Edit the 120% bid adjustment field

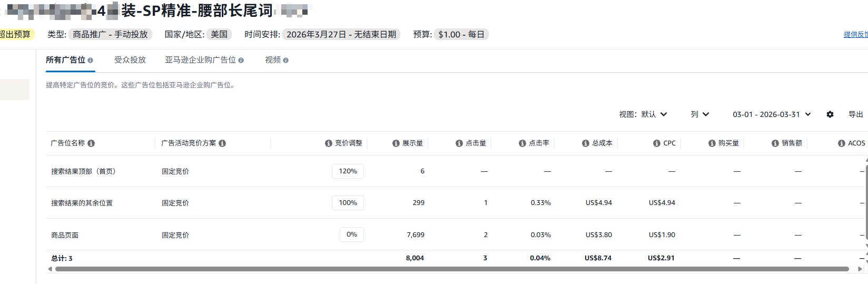348,171
